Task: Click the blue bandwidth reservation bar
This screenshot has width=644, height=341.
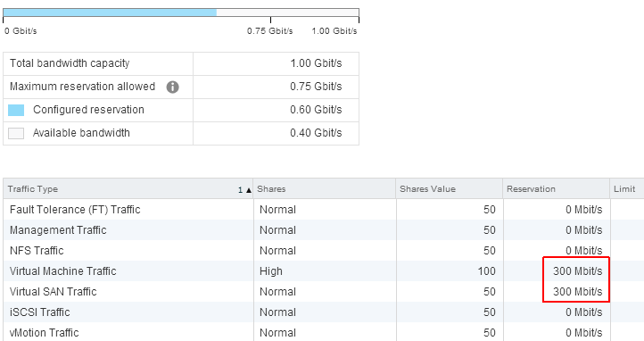Action: tap(110, 12)
